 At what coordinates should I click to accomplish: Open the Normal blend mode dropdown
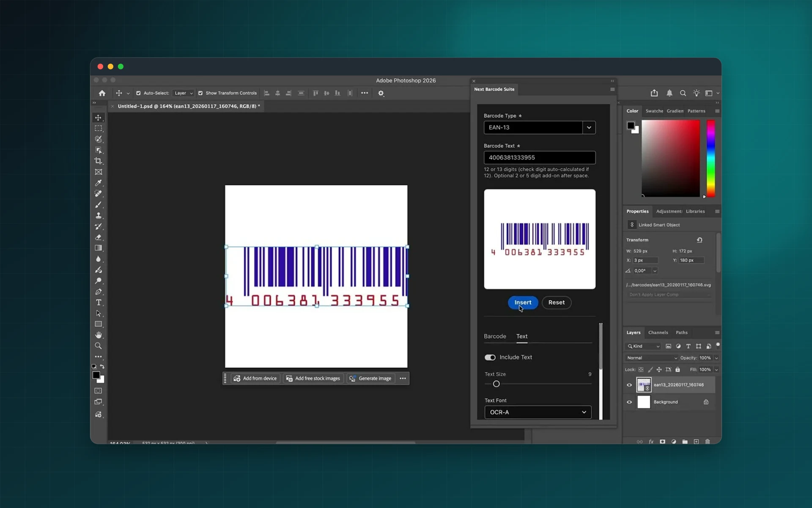point(651,358)
